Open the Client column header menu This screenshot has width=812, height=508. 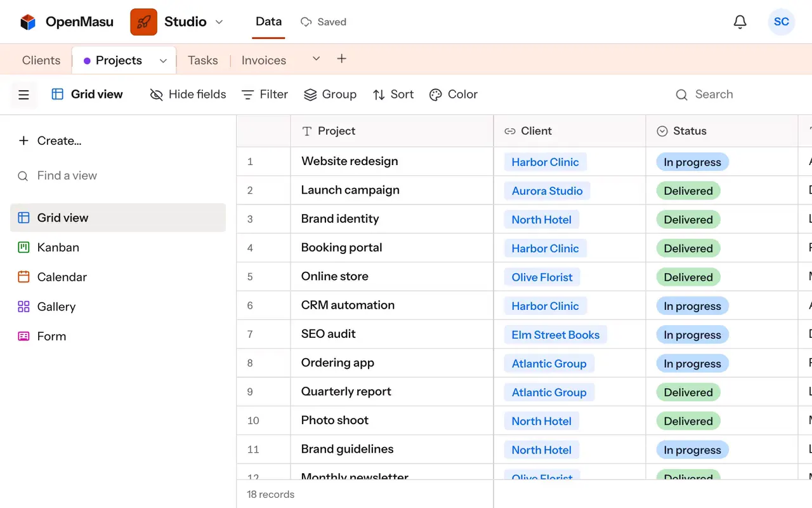coord(570,131)
